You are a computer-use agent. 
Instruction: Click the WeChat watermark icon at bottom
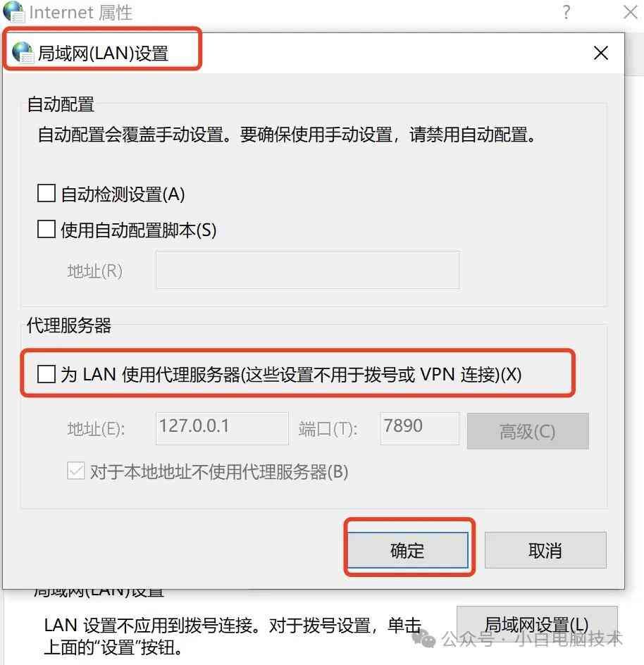(424, 638)
